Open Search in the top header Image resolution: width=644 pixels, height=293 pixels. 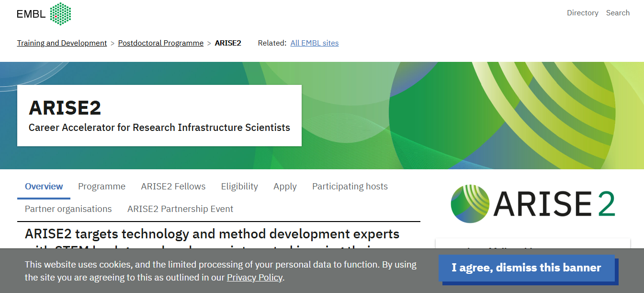[x=618, y=13]
